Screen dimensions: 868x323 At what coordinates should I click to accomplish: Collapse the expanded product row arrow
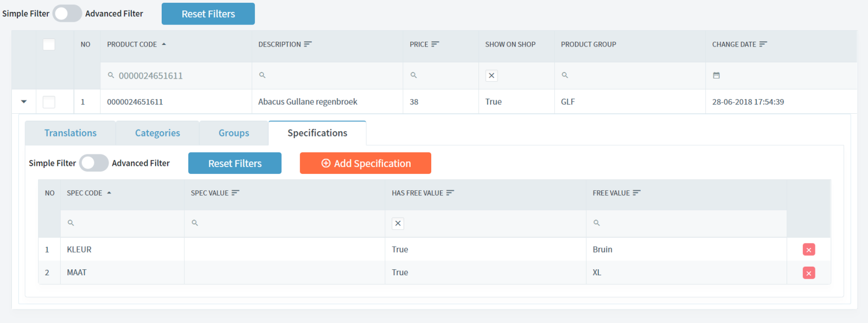pos(24,102)
